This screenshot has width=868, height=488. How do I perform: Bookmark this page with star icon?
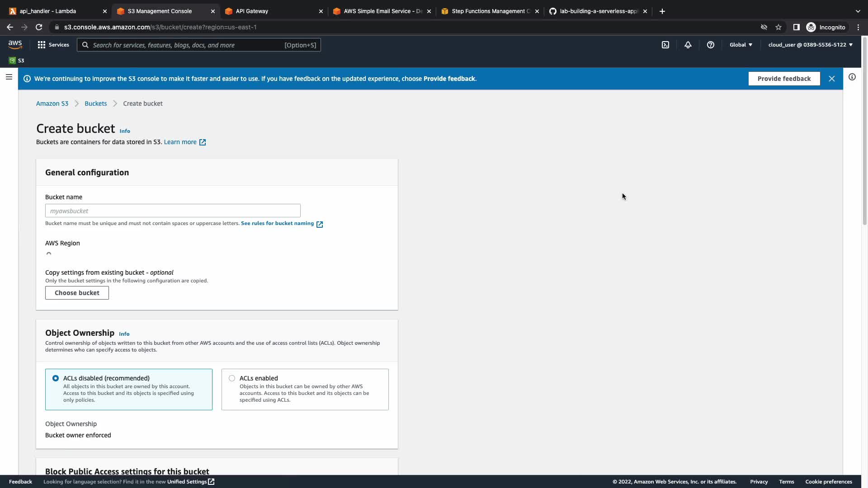tap(778, 27)
